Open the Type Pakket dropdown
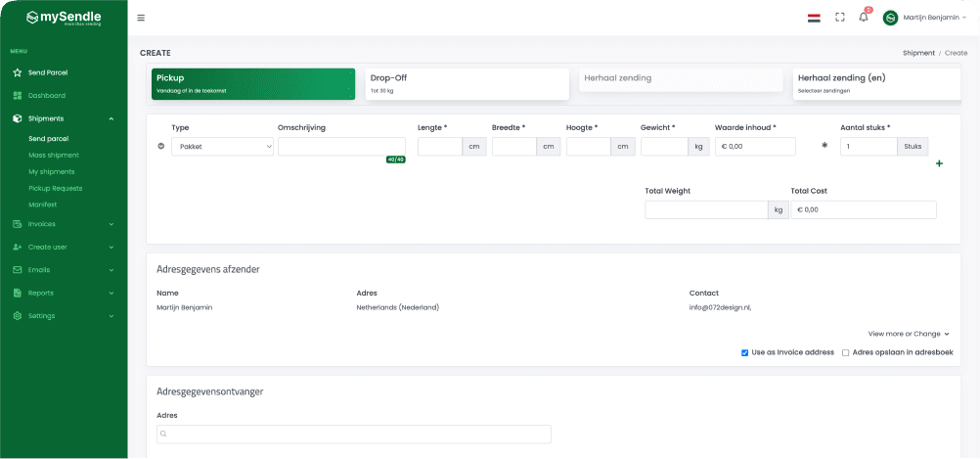This screenshot has height=459, width=980. coord(222,147)
